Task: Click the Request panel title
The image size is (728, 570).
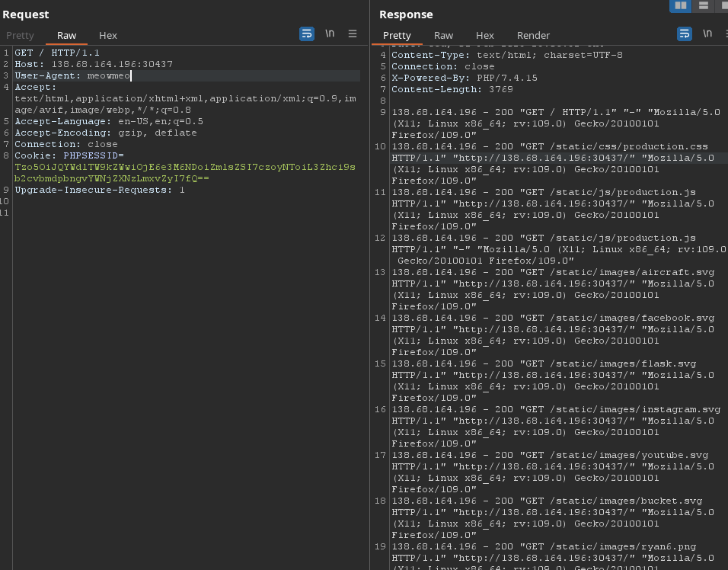Action: 26,14
